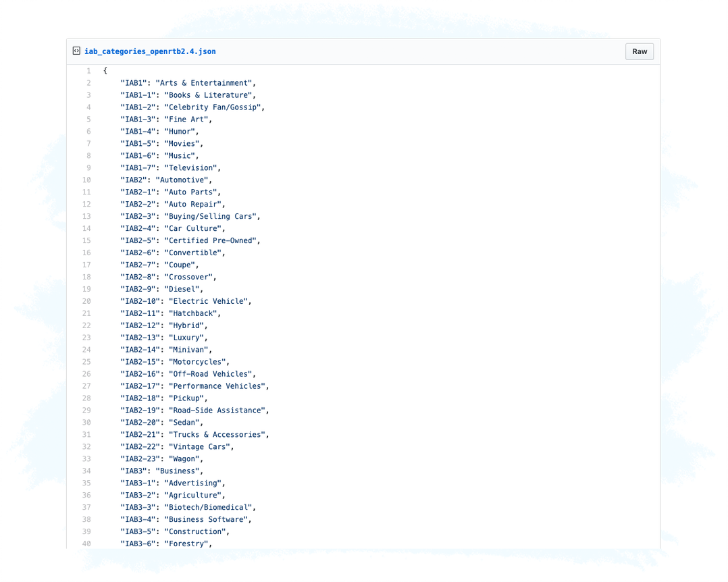Click the "Auto Repair" line
Viewport: 728px width, 582px height.
[x=173, y=204]
